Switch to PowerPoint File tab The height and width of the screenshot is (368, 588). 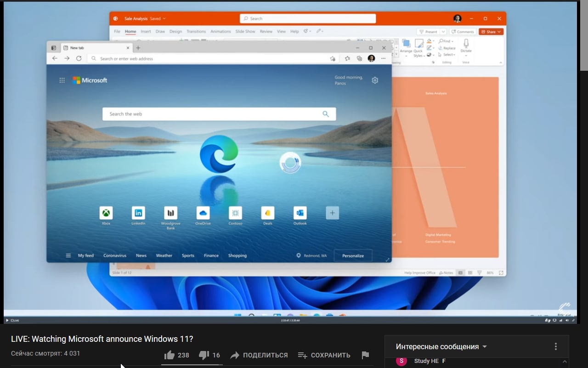coord(117,32)
